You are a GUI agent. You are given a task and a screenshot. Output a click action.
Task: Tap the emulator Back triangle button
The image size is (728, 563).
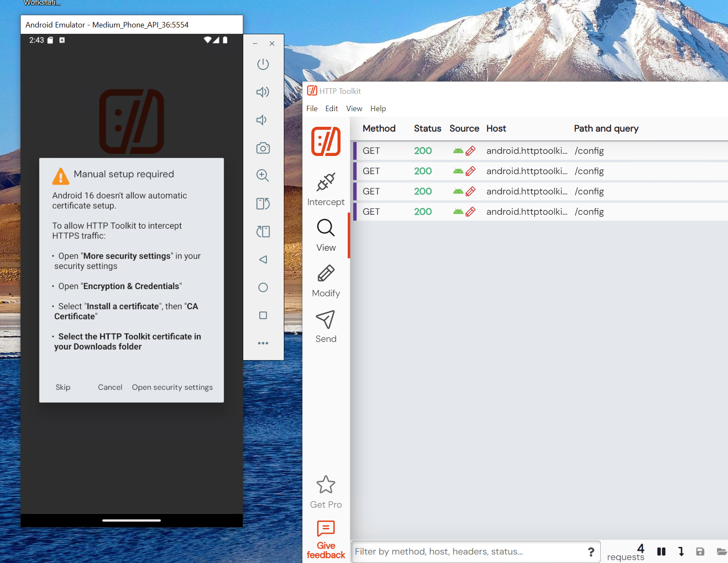pyautogui.click(x=263, y=260)
